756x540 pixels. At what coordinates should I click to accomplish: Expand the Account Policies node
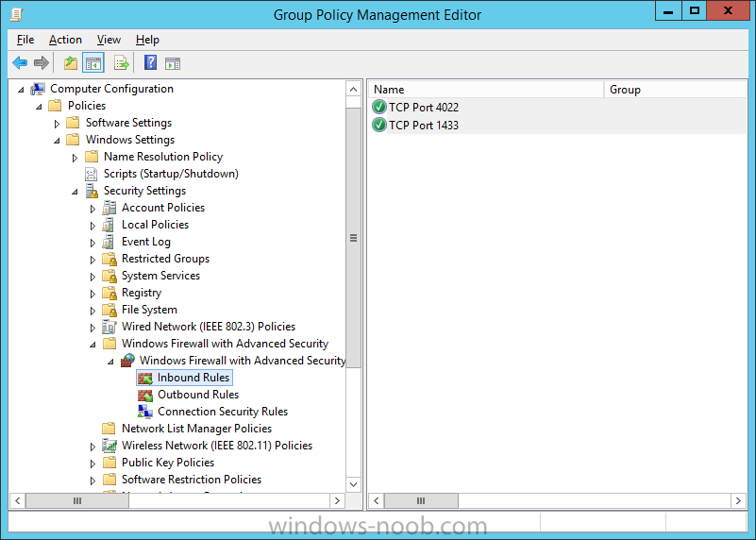click(92, 209)
